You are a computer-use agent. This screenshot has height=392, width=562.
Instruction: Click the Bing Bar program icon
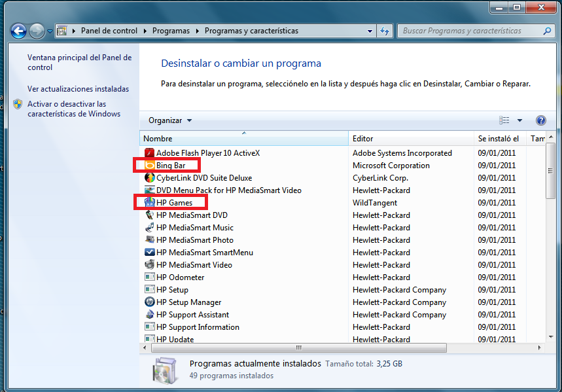click(x=149, y=166)
